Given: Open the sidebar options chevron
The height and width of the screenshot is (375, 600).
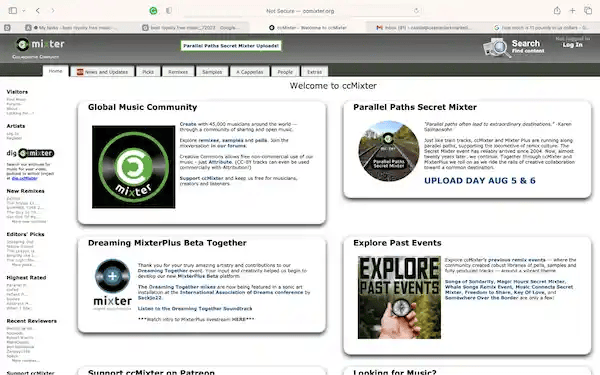Looking at the screenshot, I should pos(24,11).
